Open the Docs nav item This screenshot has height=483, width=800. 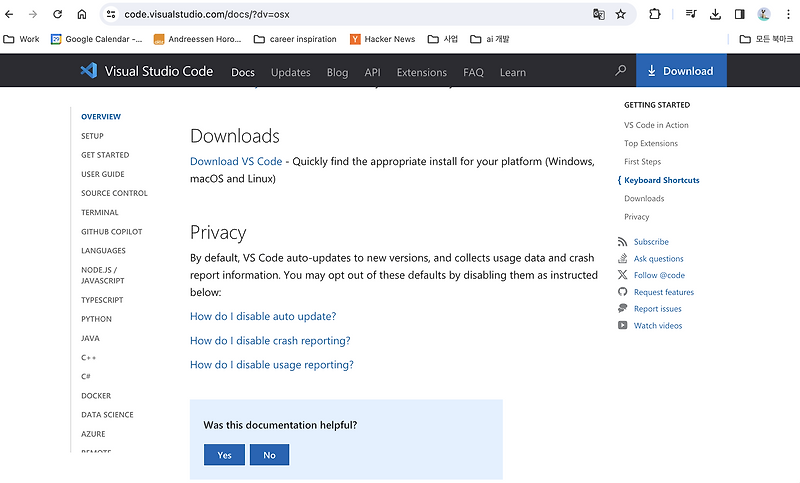243,72
